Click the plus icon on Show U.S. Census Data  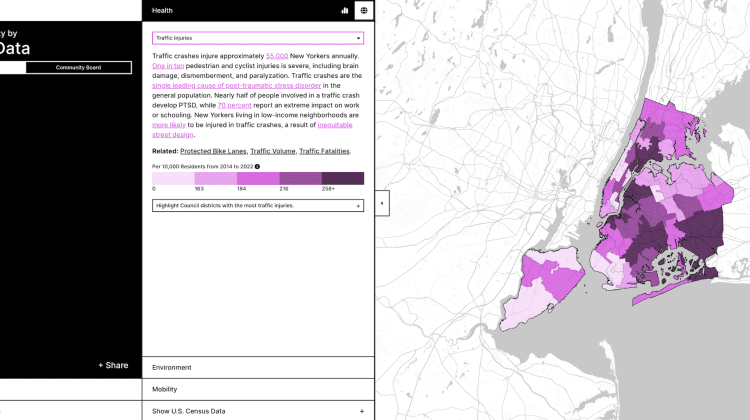[x=362, y=411]
